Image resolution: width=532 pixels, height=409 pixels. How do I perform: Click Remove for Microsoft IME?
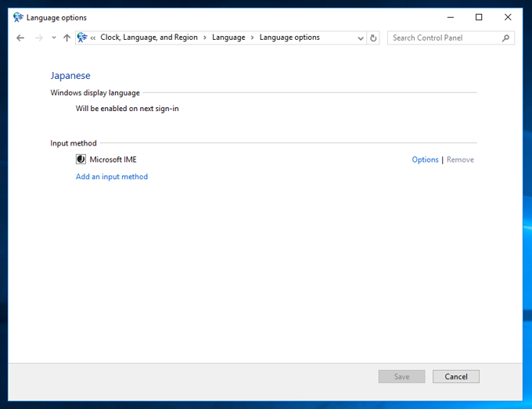click(460, 160)
